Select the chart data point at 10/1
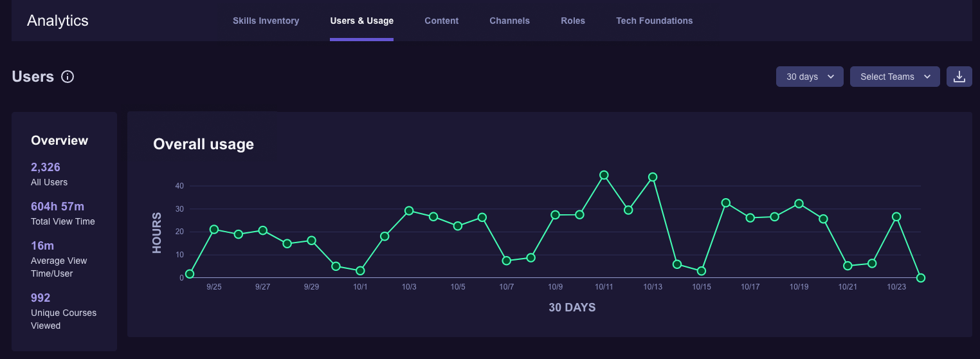The image size is (980, 359). pyautogui.click(x=360, y=271)
